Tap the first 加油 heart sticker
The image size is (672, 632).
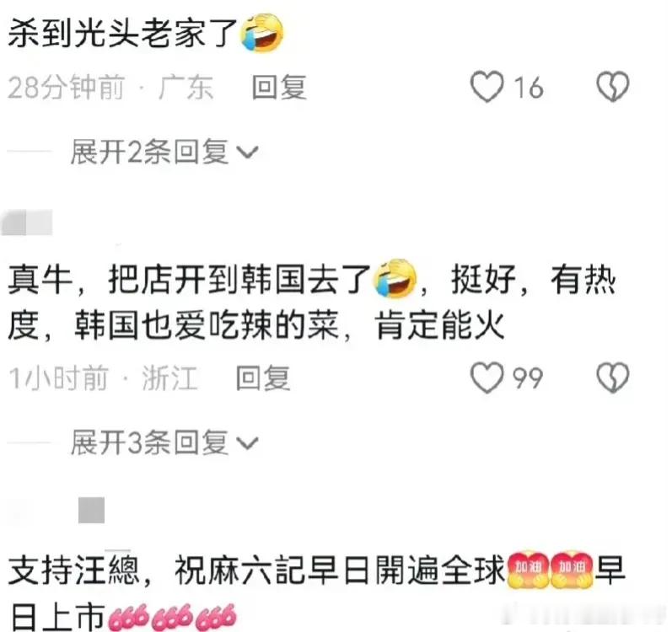pos(528,570)
